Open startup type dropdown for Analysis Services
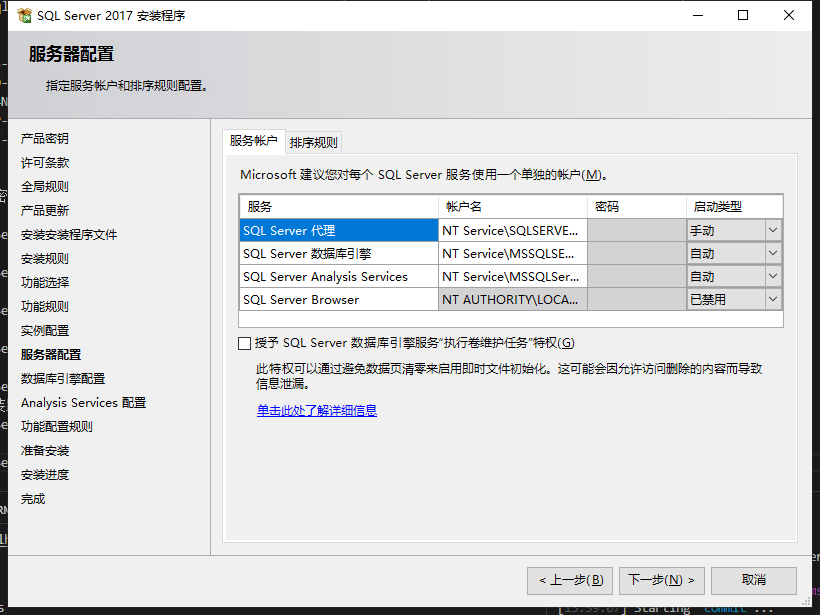 pos(772,276)
